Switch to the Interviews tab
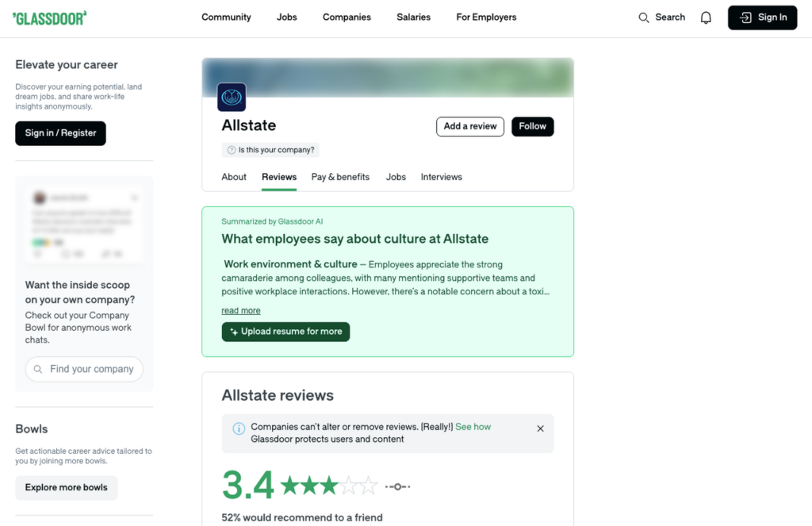Image resolution: width=812 pixels, height=526 pixels. 441,177
